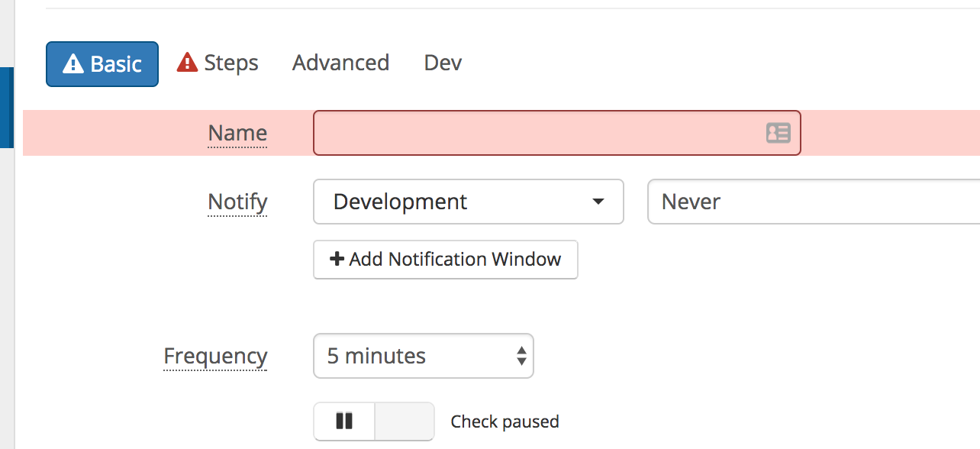Open the 5 minutes frequency dropdown

pos(424,356)
